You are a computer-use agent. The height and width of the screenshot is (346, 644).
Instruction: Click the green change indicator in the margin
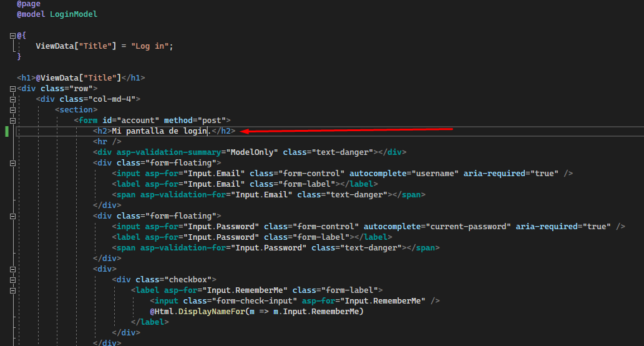(x=7, y=131)
